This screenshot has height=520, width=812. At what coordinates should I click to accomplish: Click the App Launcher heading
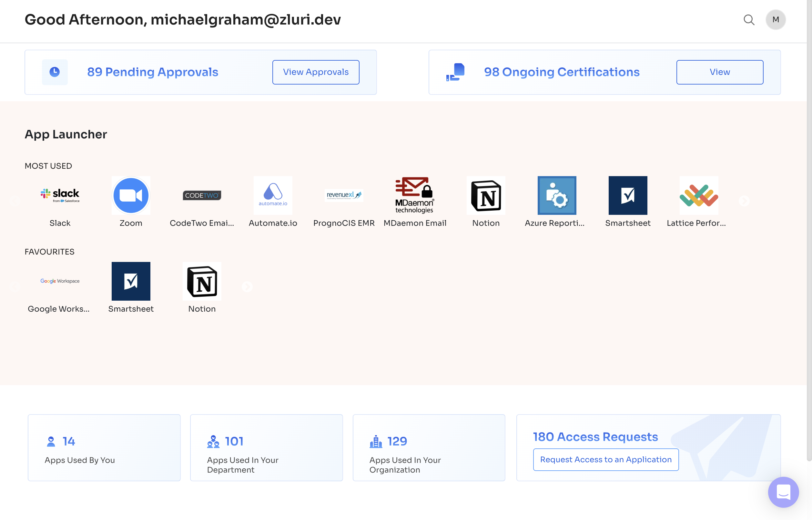(66, 135)
